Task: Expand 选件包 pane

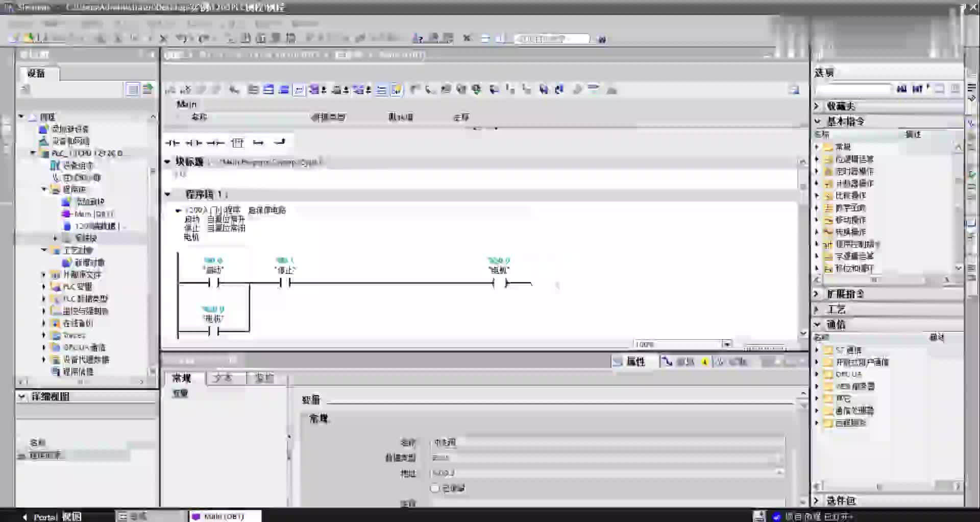Action: click(817, 501)
